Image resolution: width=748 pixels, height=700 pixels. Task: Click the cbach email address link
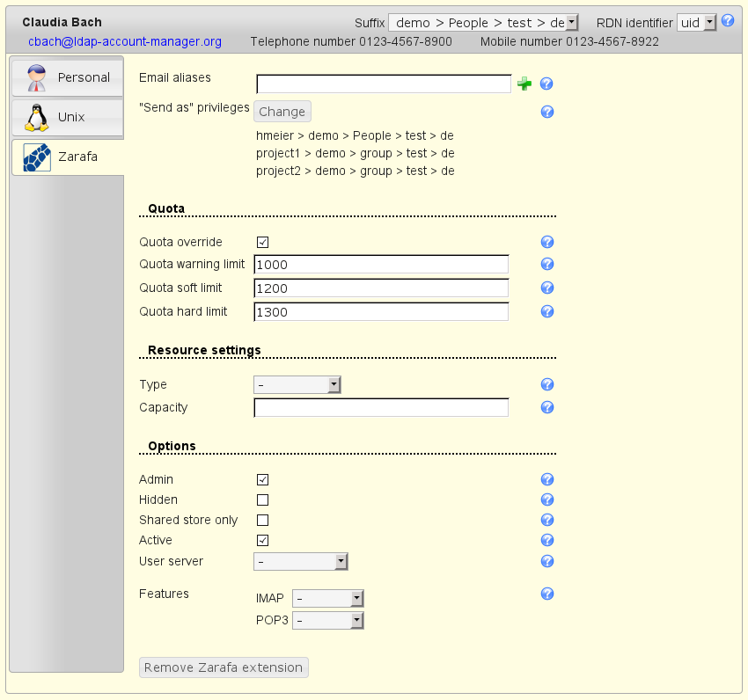tap(125, 41)
